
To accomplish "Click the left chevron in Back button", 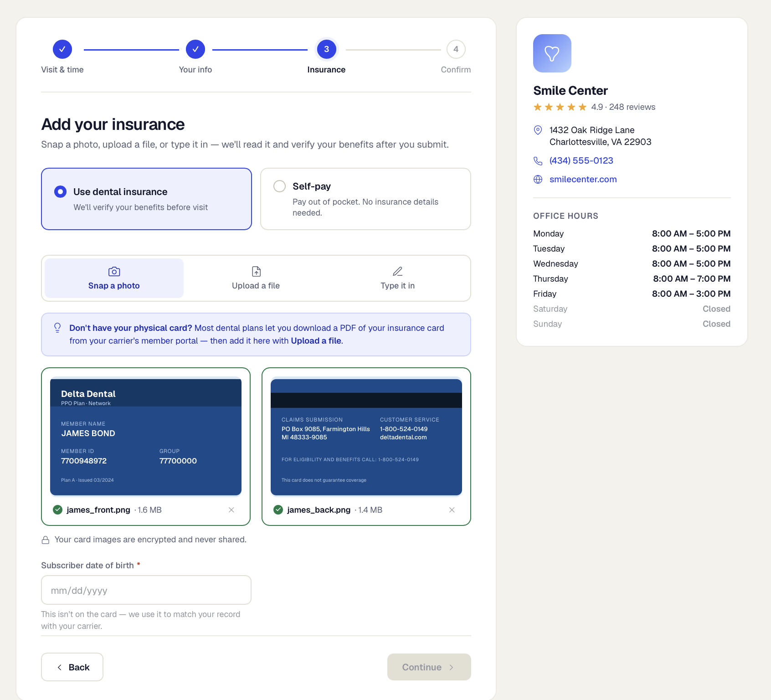I will (x=59, y=667).
